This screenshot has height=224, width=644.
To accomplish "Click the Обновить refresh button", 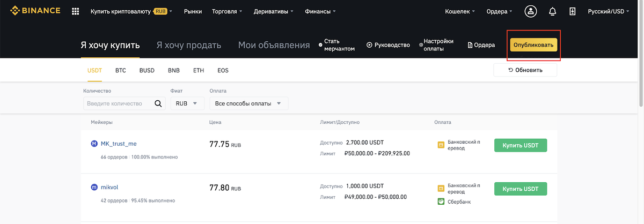I will [525, 70].
